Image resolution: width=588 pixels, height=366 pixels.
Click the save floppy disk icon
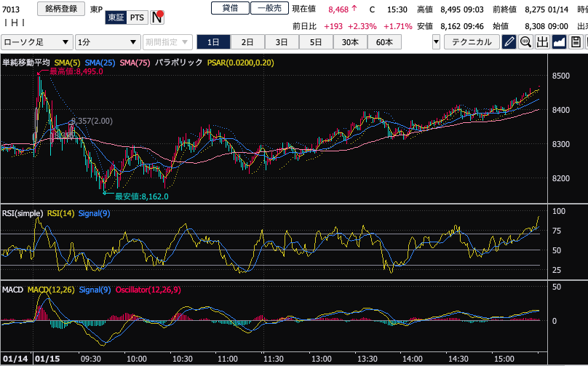coord(576,41)
